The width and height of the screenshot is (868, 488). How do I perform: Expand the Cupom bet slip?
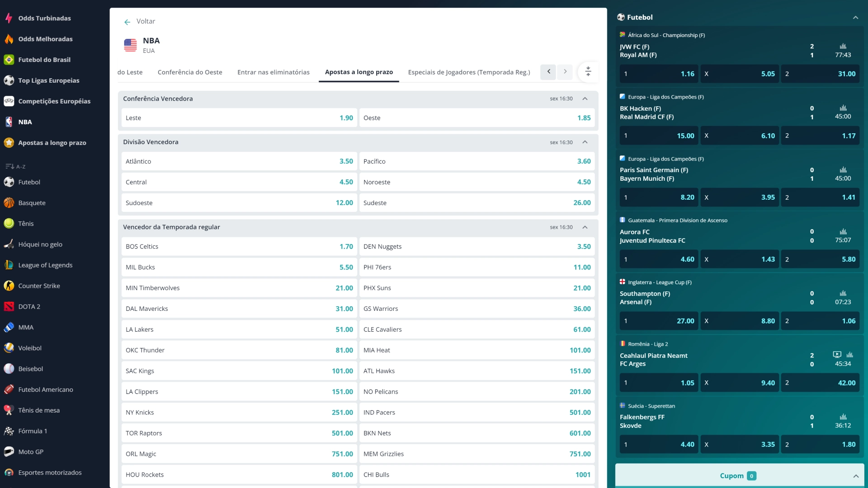(x=855, y=476)
